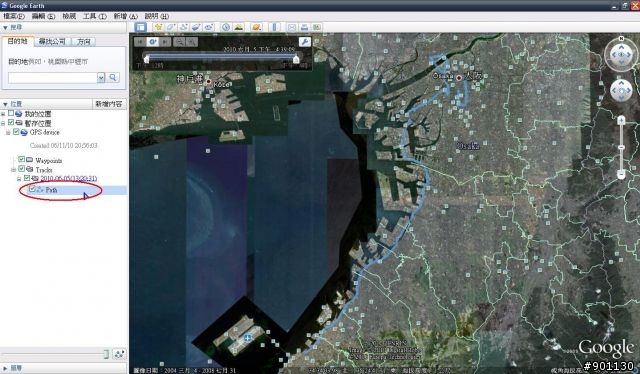Viewport: 640px width, 374px height.
Task: Step the time slider forward
Action: click(165, 42)
